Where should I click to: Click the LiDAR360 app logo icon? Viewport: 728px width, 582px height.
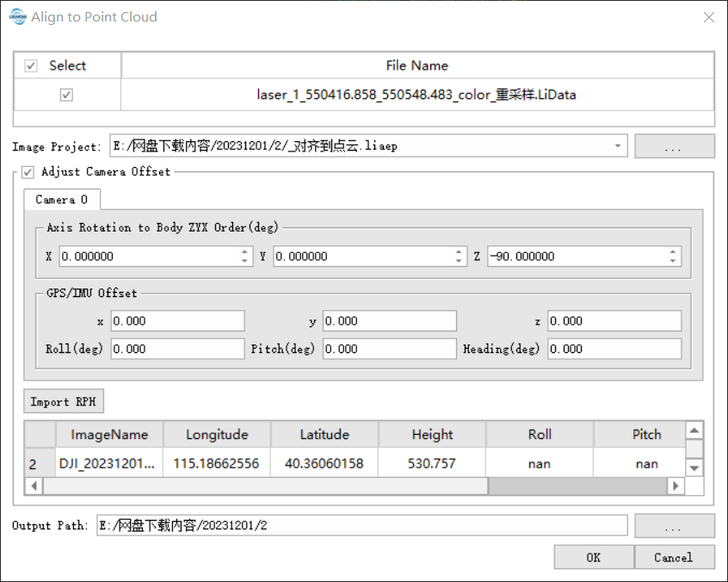(17, 17)
